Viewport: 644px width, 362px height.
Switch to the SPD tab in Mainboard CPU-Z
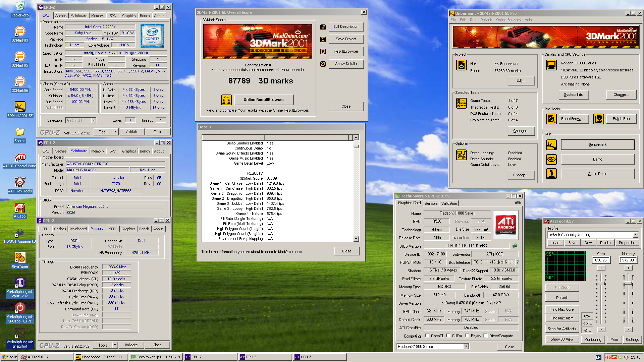click(x=113, y=151)
